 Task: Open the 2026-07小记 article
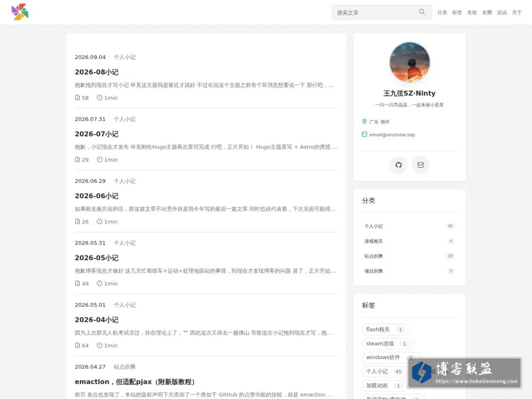(x=97, y=134)
